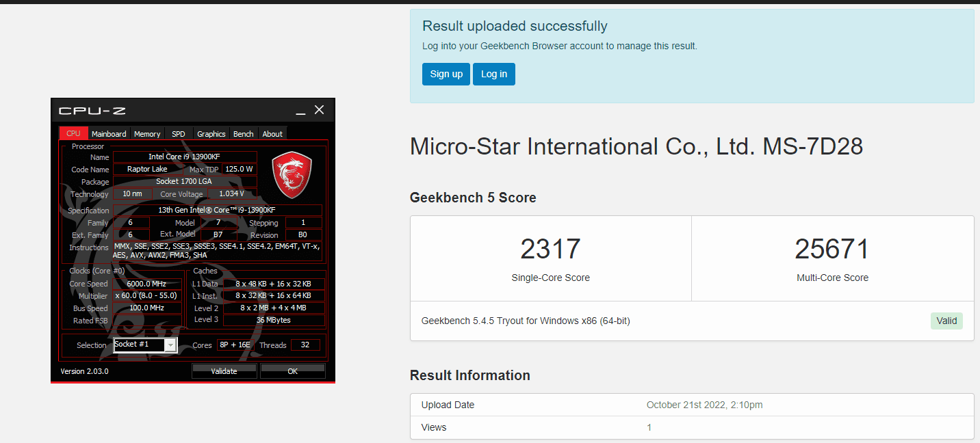
Task: Click the Socket 1700 LGA package value
Action: pos(185,181)
